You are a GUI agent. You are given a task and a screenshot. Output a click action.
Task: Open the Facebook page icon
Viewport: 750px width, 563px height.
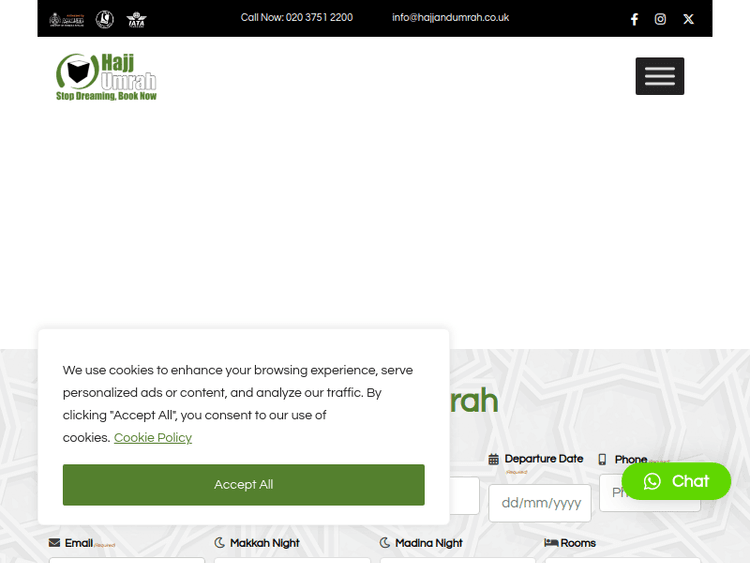pos(634,19)
